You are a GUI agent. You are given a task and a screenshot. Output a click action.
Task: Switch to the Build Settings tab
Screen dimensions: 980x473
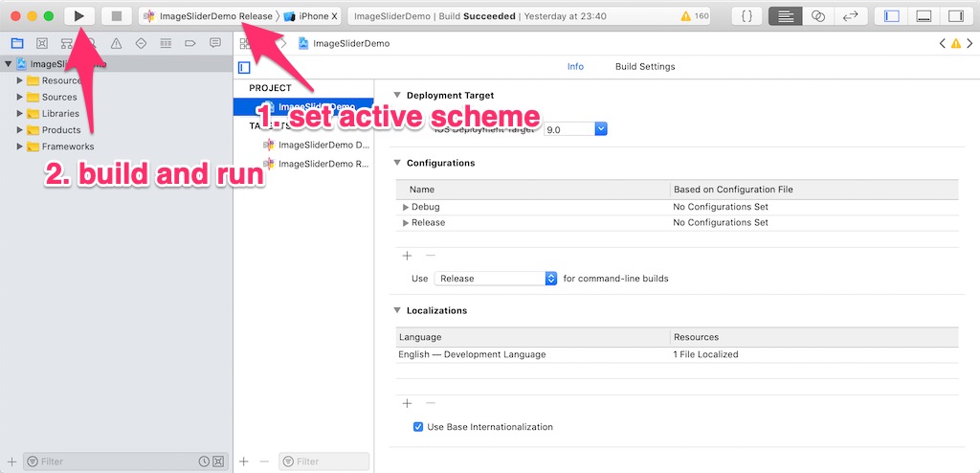coord(645,66)
